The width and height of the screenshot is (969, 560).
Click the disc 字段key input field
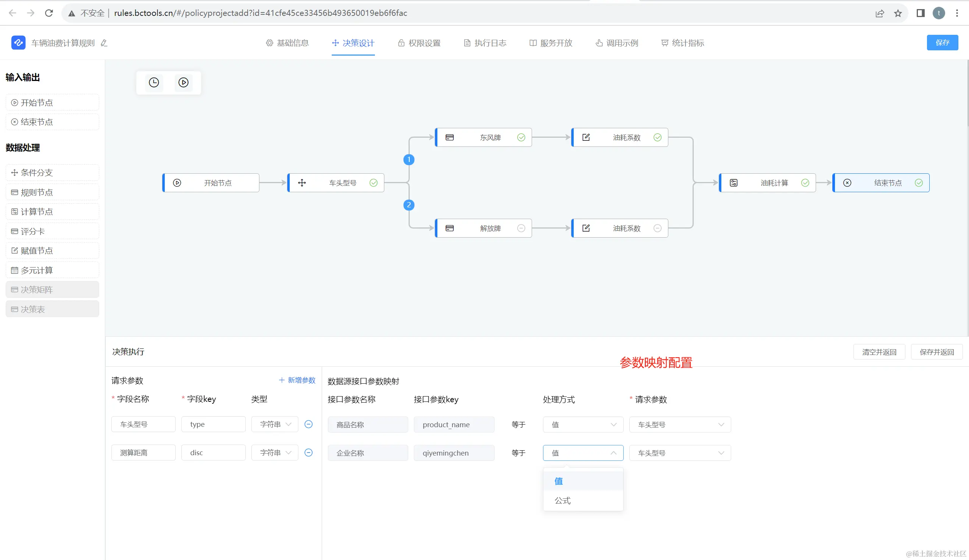213,453
